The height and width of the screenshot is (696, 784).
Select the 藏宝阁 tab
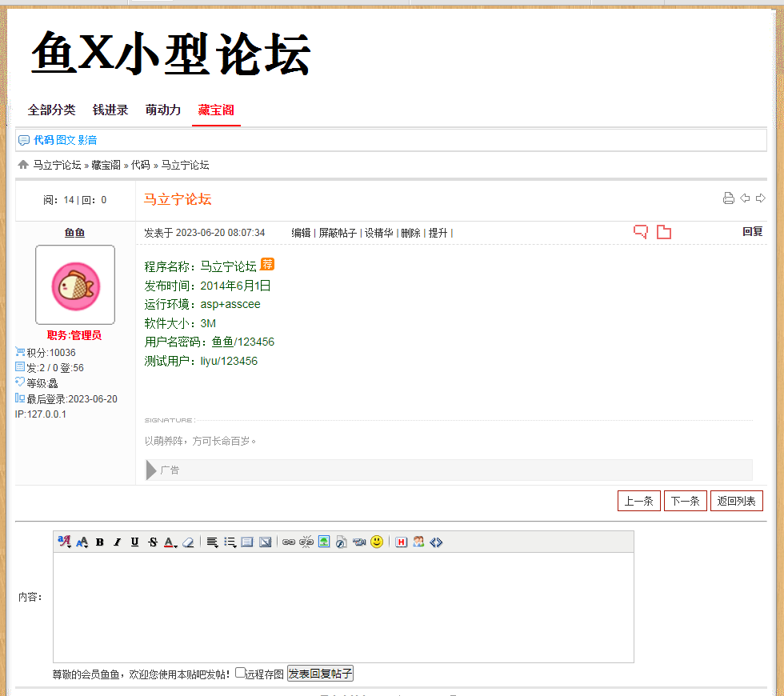216,110
